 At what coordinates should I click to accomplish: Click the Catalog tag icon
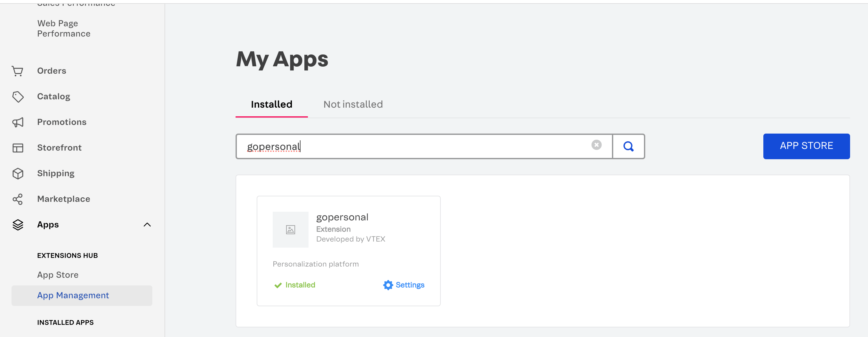click(x=18, y=96)
